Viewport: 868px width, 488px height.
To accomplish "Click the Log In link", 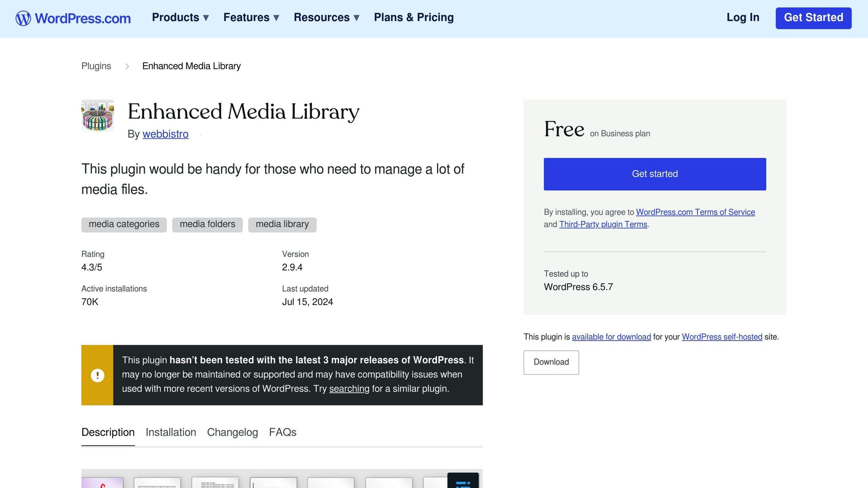I will point(743,17).
